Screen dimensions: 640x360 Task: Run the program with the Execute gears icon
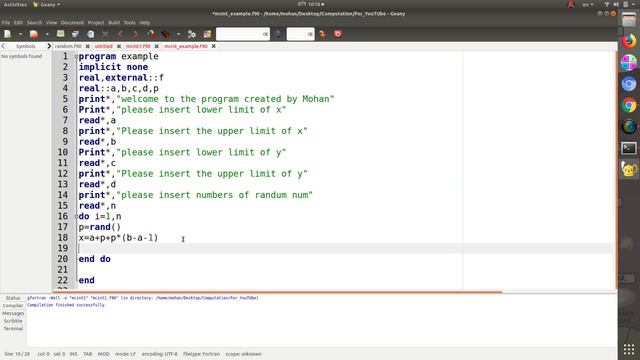coord(192,34)
